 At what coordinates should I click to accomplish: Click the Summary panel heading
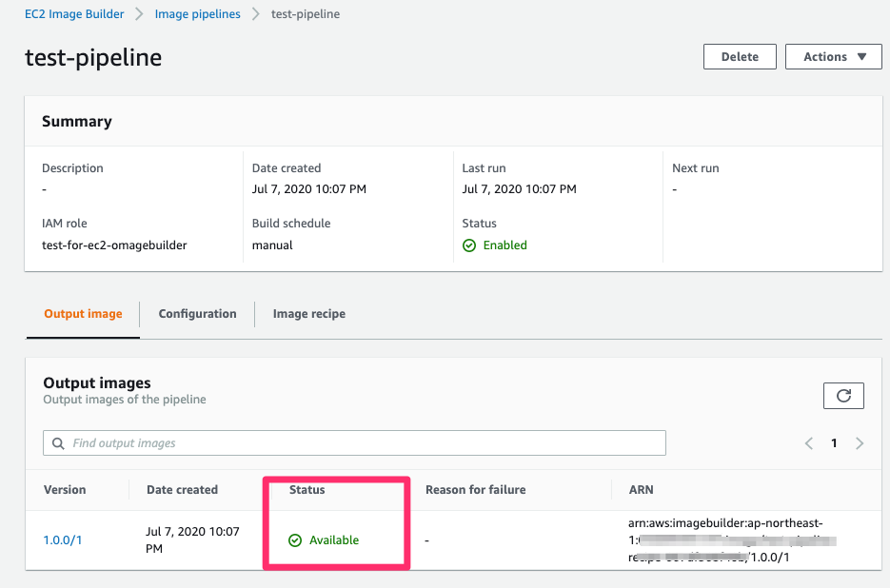tap(77, 122)
